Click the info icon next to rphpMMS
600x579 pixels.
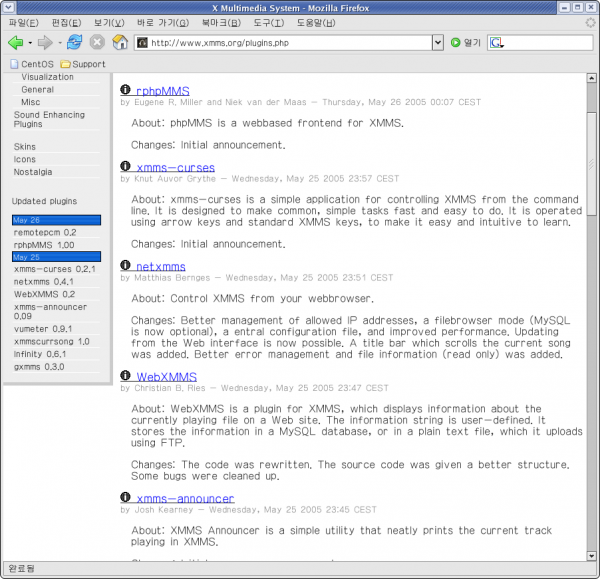125,89
